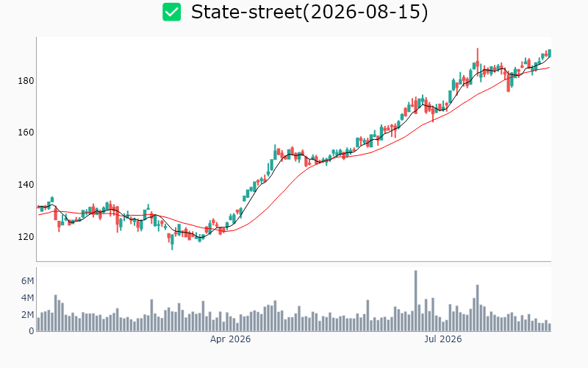Click the 2M volume axis label
Screen dimensions: 588x368
pyautogui.click(x=27, y=315)
